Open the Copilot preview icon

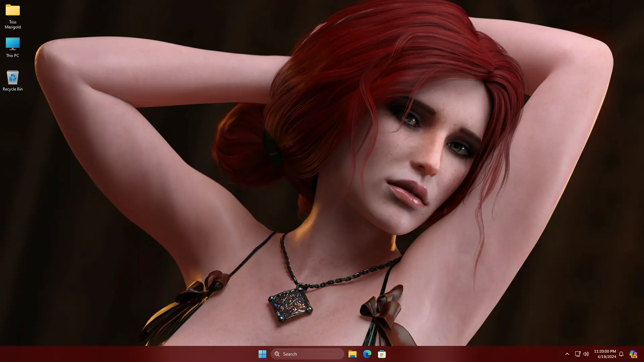pos(633,354)
